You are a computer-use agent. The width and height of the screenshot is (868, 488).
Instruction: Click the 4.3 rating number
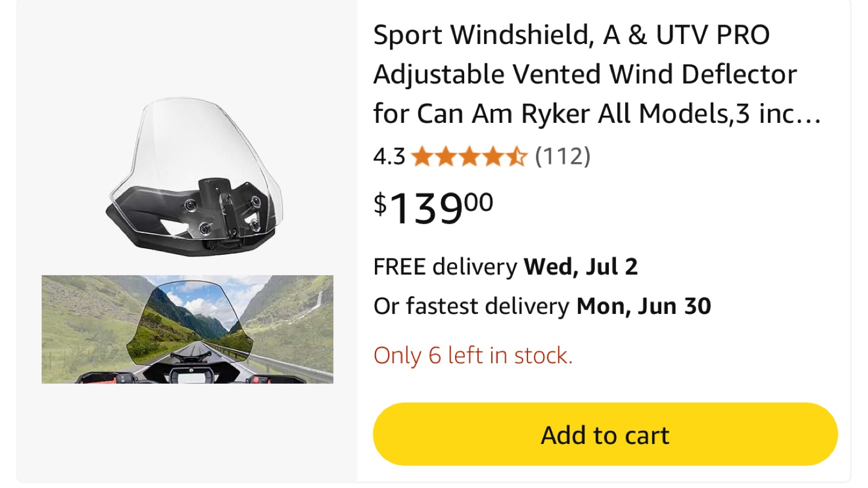[x=389, y=157]
